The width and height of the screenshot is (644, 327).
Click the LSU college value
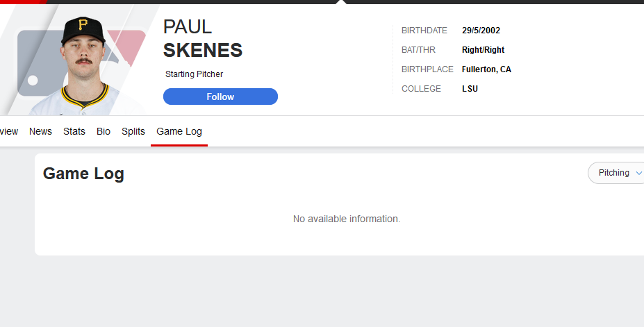[x=470, y=89]
